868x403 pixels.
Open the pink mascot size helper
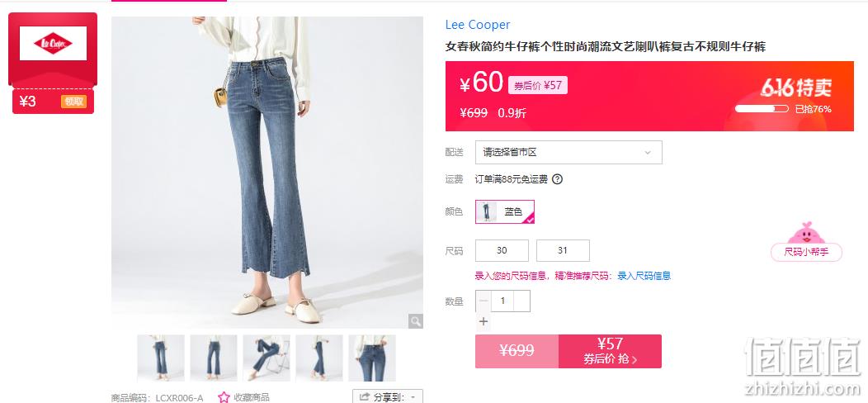(x=806, y=241)
